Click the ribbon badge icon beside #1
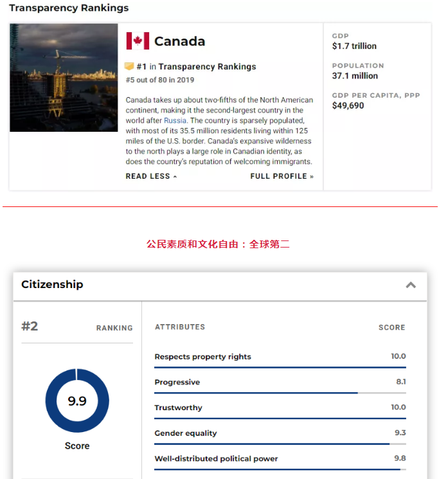 pos(129,66)
